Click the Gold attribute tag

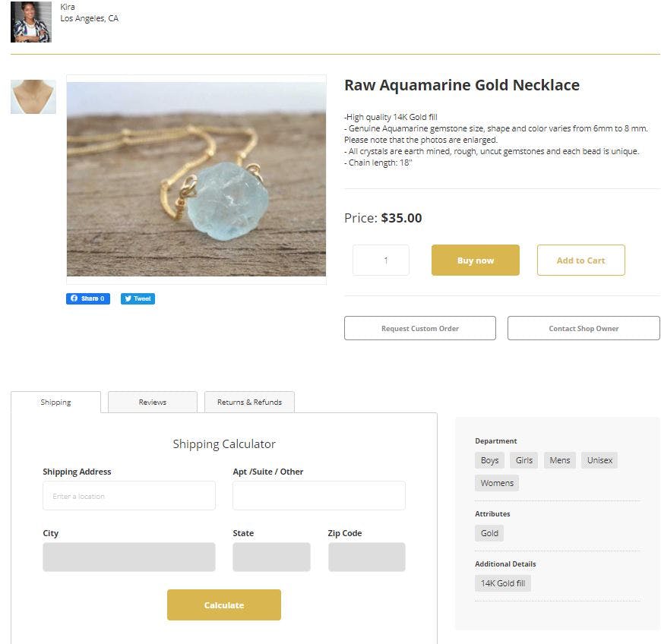point(489,533)
